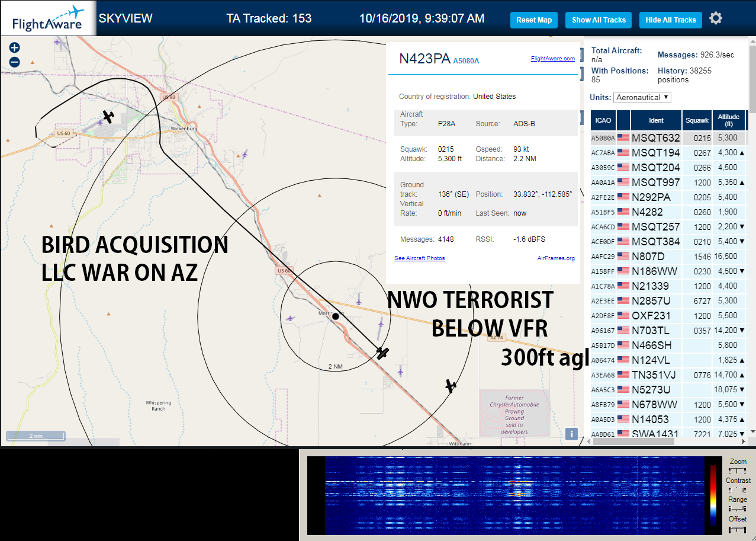Open the Units dropdown showing Aeronautical
The width and height of the screenshot is (756, 541).
pos(642,97)
